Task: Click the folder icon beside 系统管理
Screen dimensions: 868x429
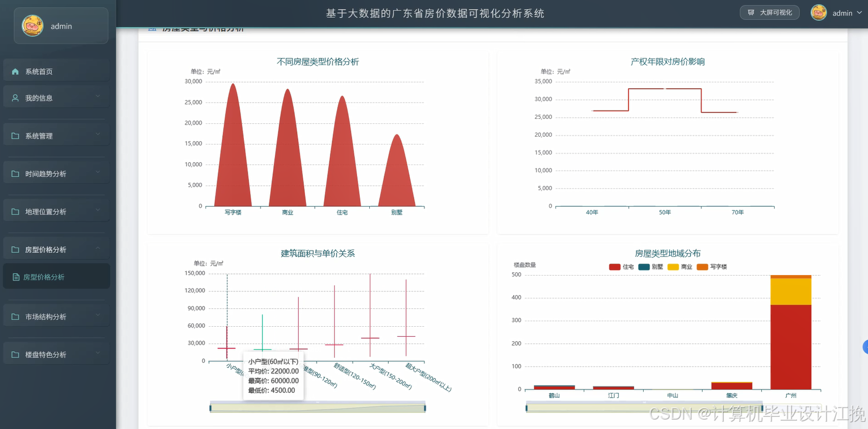Action: (x=16, y=136)
